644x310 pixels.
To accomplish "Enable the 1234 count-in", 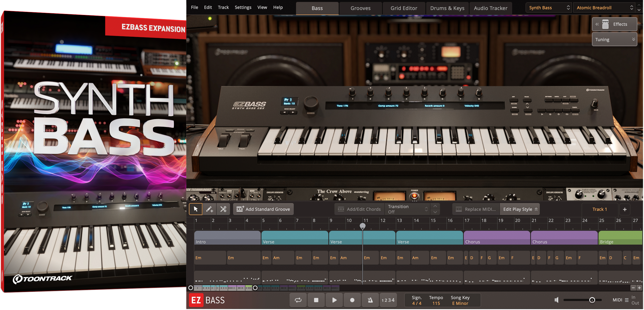I will 388,300.
